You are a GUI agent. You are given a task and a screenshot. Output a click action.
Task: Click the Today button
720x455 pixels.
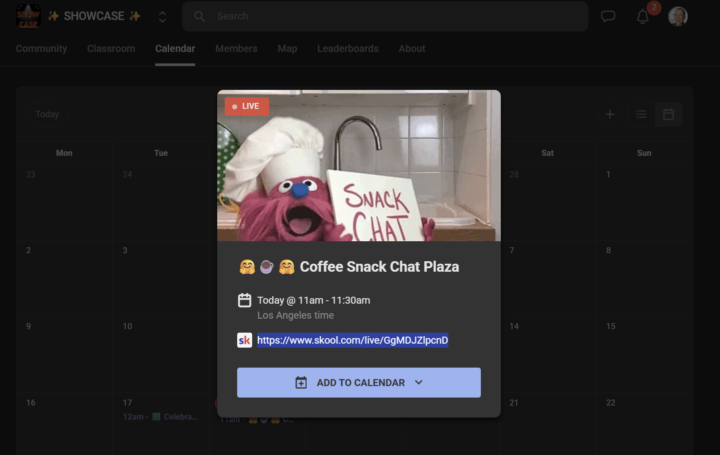pos(47,114)
